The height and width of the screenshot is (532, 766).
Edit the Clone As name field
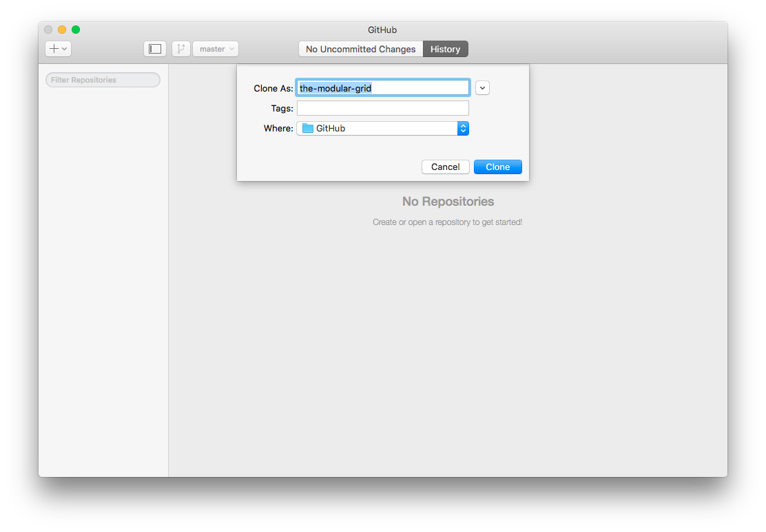click(383, 88)
